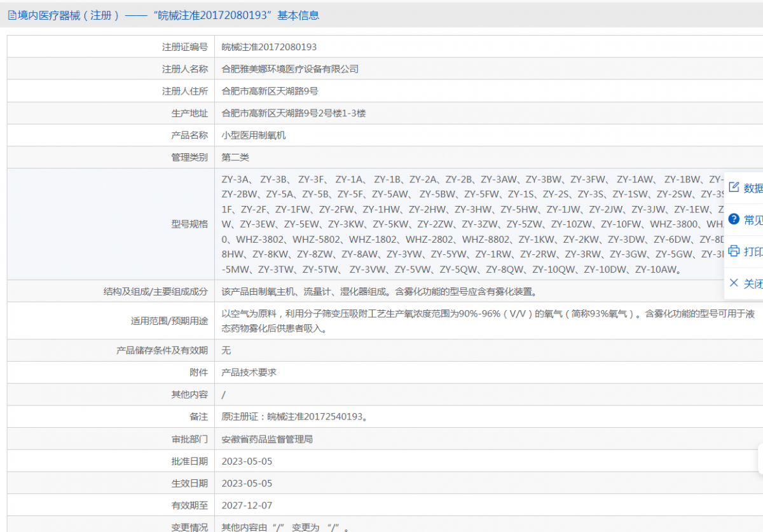This screenshot has height=532, width=763.
Task: Select the 无 value for storage conditions
Action: [x=226, y=350]
